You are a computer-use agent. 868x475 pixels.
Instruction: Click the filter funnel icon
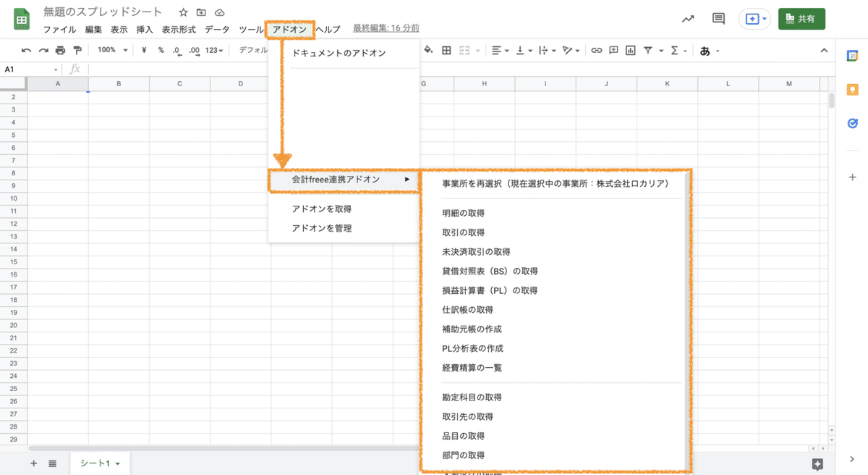pos(648,50)
